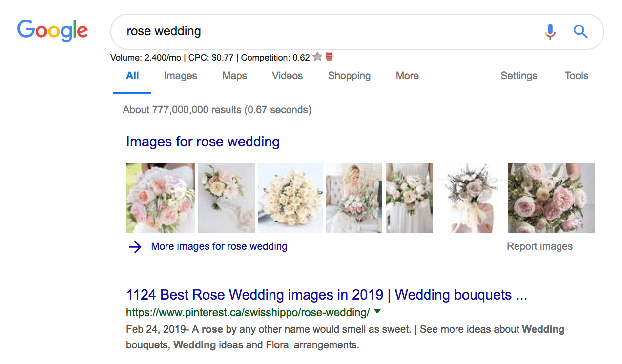622x364 pixels.
Task: Click the search box containing 'rose wedding'
Action: click(x=322, y=32)
